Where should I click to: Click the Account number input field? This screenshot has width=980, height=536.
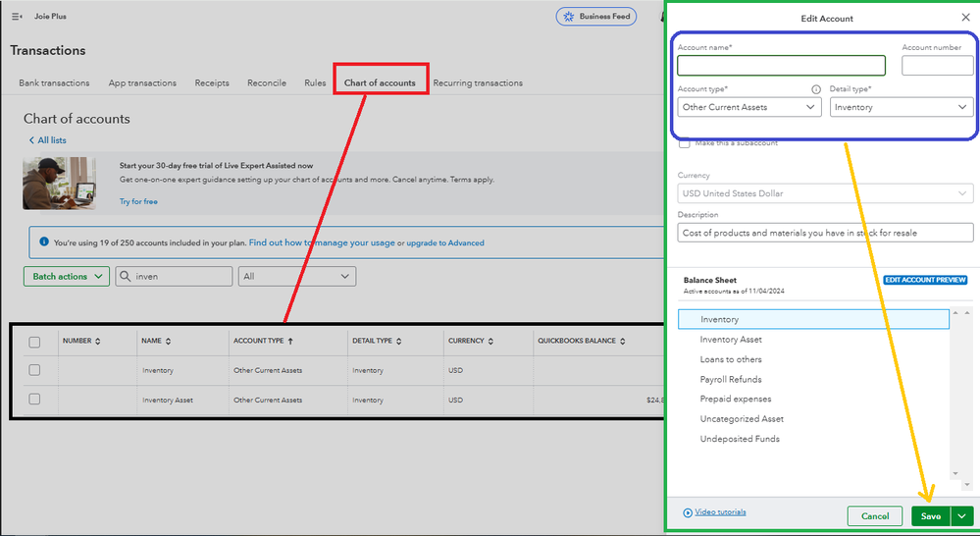click(x=938, y=66)
